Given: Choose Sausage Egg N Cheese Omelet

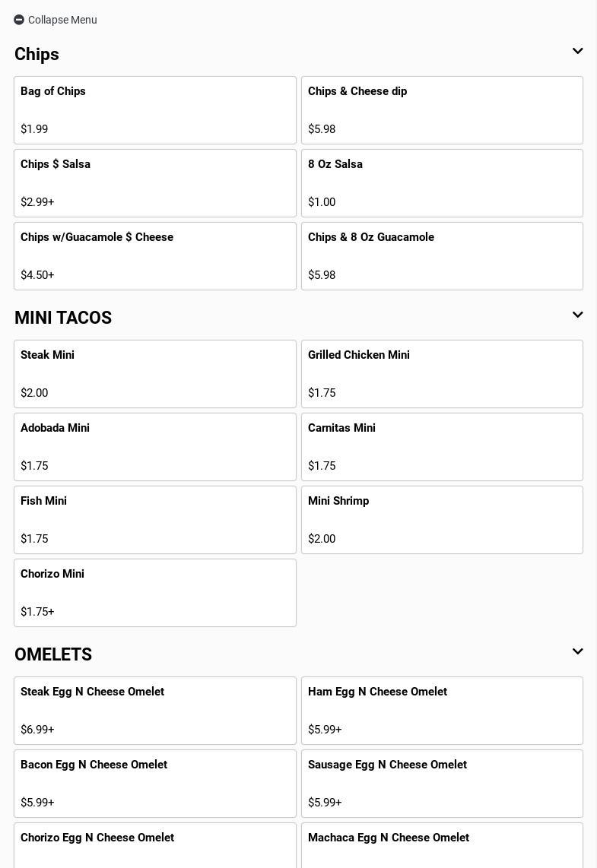Looking at the screenshot, I should pos(442,784).
